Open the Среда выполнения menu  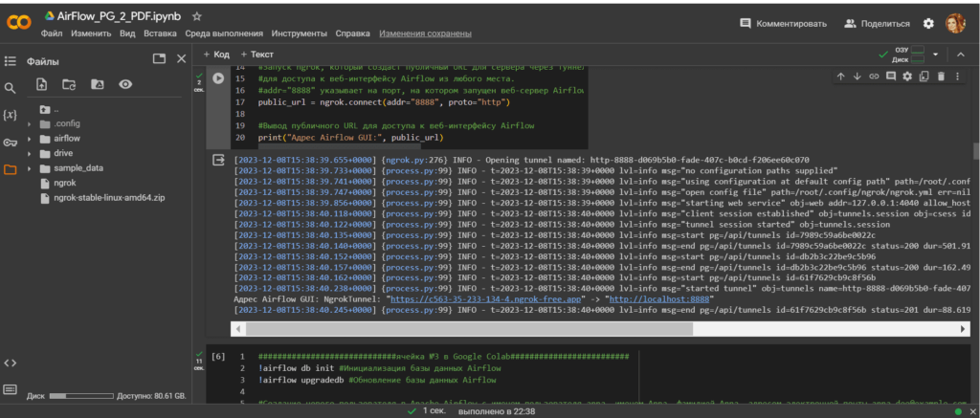(x=224, y=33)
